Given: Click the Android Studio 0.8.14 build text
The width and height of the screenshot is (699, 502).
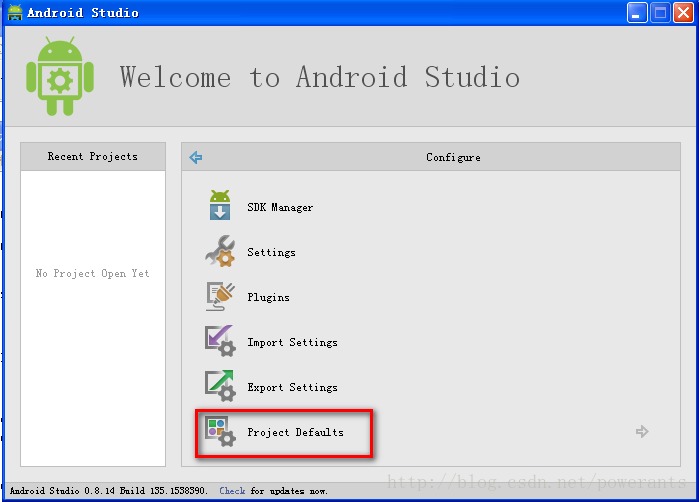Looking at the screenshot, I should tap(109, 491).
